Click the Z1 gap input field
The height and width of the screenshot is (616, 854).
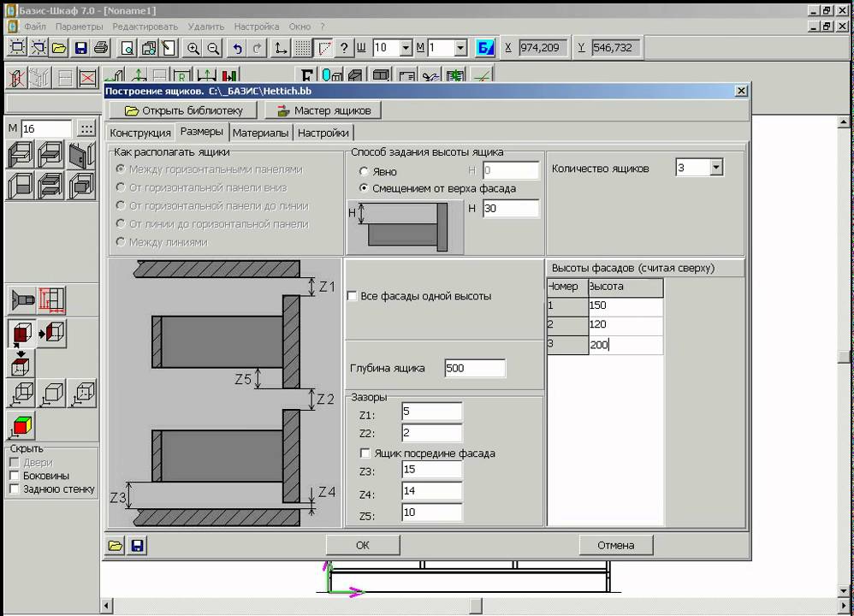coord(432,412)
